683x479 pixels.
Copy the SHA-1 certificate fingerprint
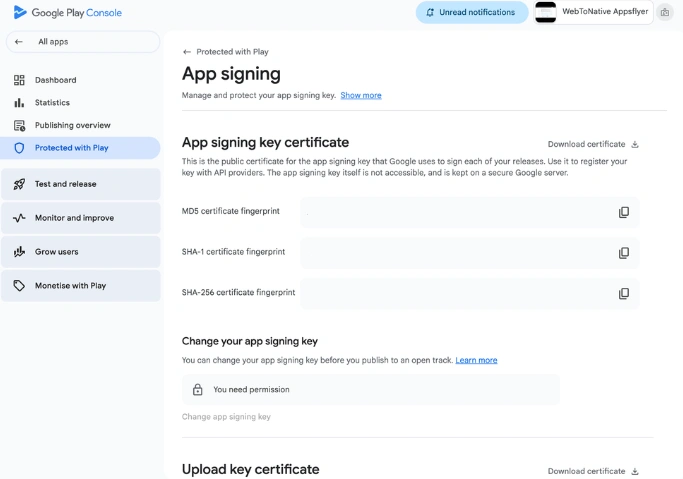pyautogui.click(x=624, y=253)
